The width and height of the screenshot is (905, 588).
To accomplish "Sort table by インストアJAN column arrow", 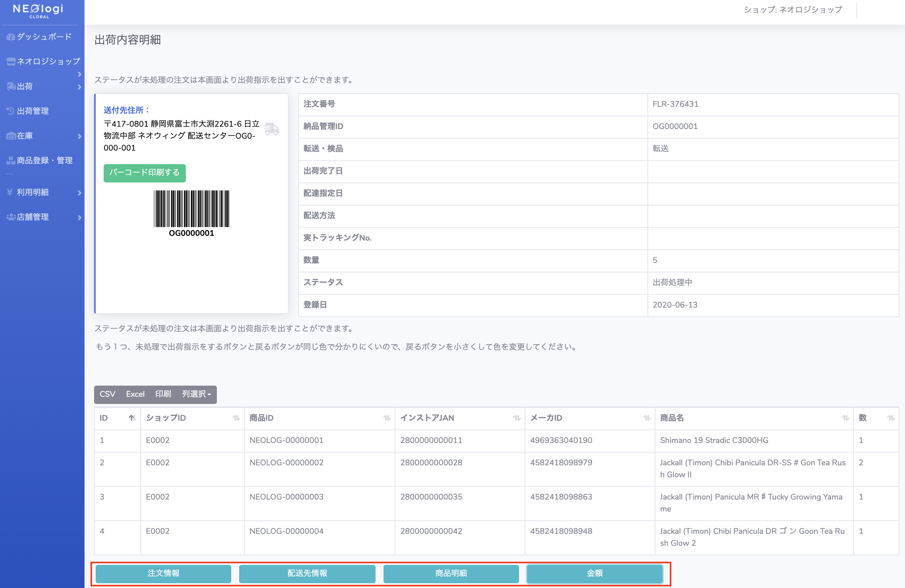I will (517, 418).
